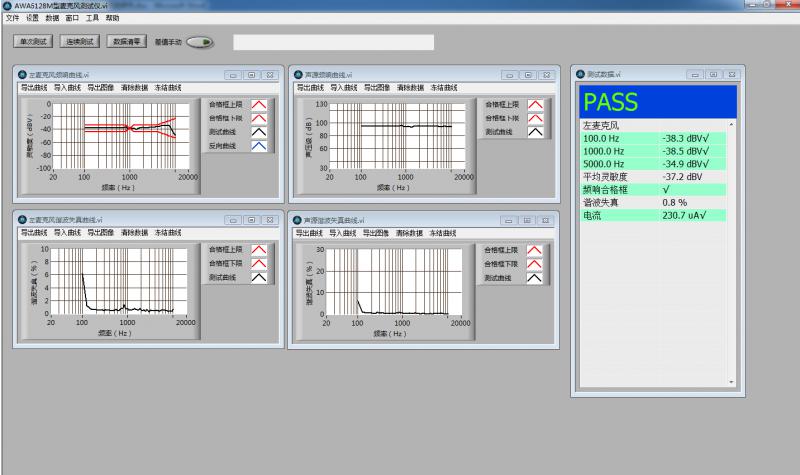
Task: Click the empty status text field at the top
Action: [333, 42]
